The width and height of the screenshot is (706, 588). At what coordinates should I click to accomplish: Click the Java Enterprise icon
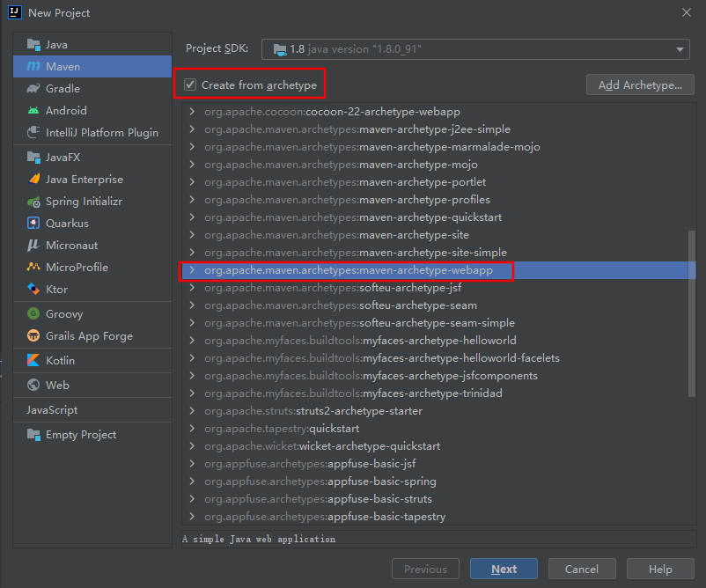tap(33, 180)
